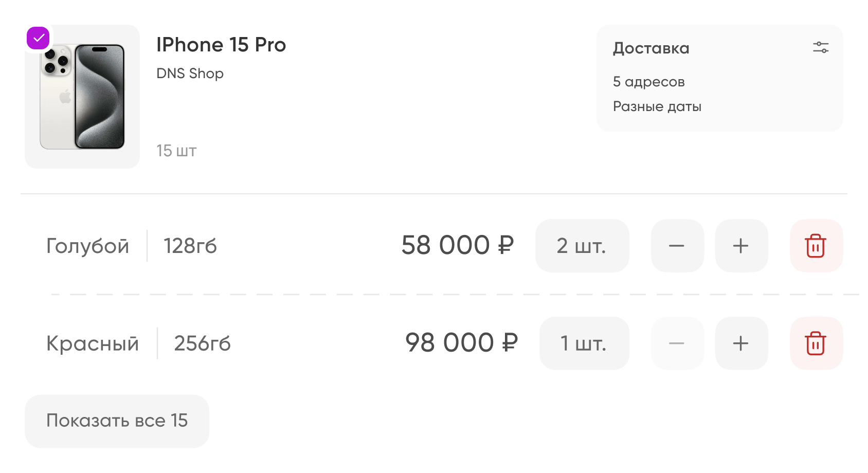Click disabled minus for Красный 256гб
Viewport: 868px width, 473px height.
point(677,343)
